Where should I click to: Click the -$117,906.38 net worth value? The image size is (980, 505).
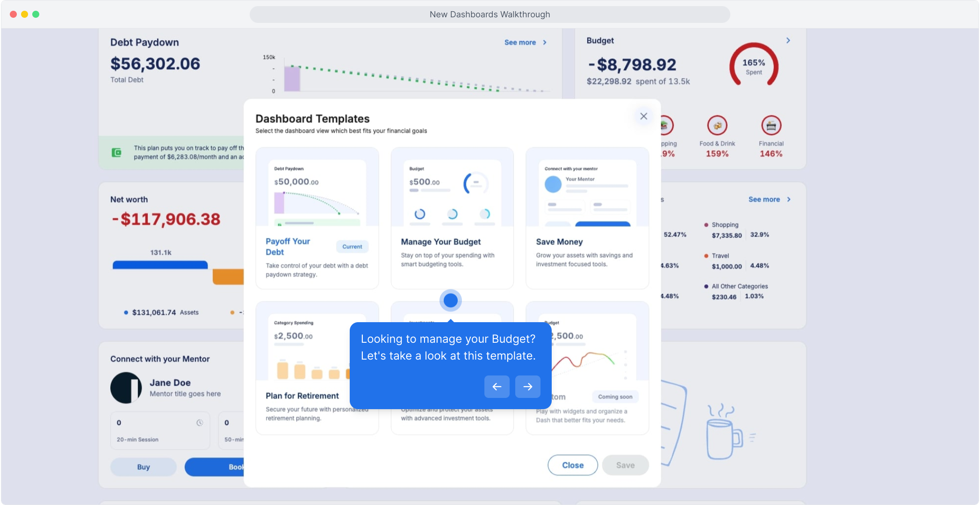(x=166, y=219)
